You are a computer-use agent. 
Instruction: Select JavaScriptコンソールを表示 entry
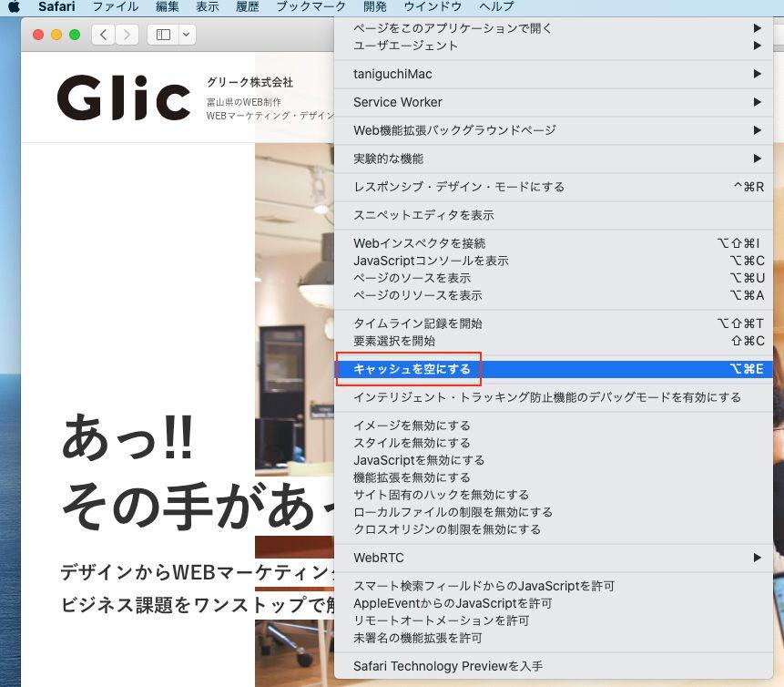431,261
